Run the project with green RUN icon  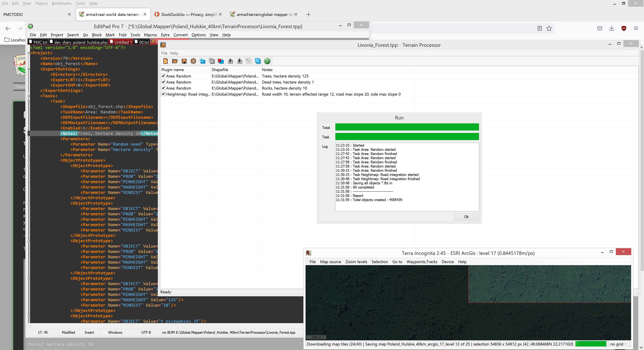click(x=267, y=61)
